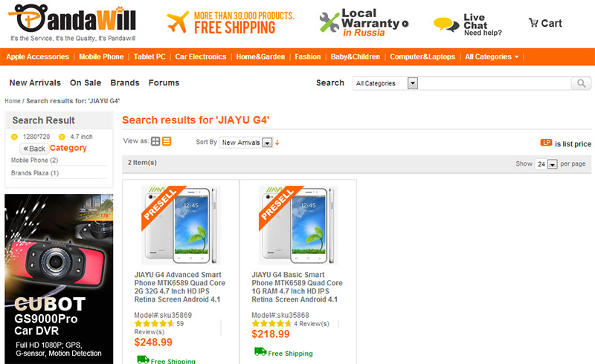
Task: Switch to grid view icon
Action: pyautogui.click(x=155, y=141)
